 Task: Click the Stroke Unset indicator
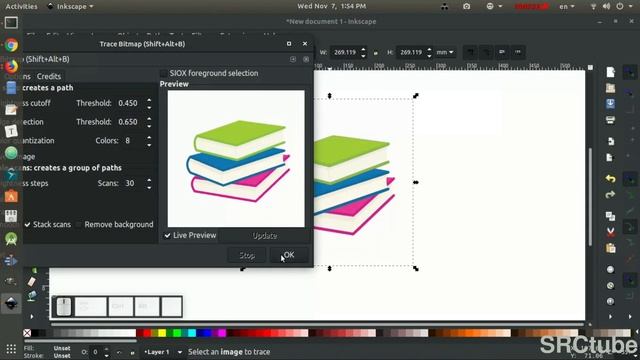click(x=62, y=356)
